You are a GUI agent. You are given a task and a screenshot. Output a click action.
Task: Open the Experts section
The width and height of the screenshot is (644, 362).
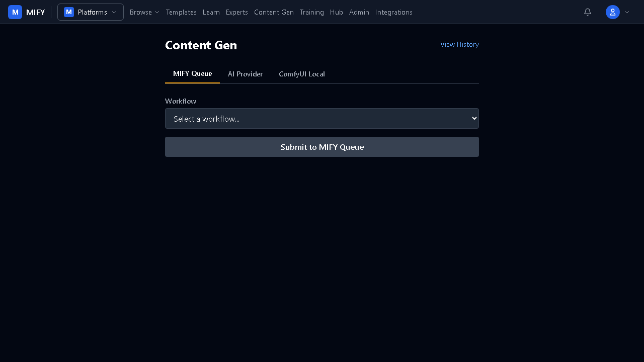(236, 12)
